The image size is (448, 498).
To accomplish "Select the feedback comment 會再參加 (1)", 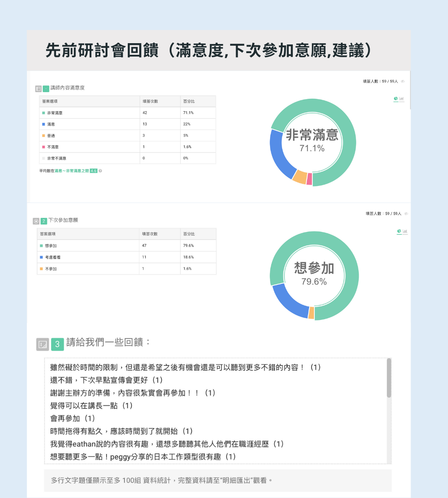I will [x=73, y=418].
